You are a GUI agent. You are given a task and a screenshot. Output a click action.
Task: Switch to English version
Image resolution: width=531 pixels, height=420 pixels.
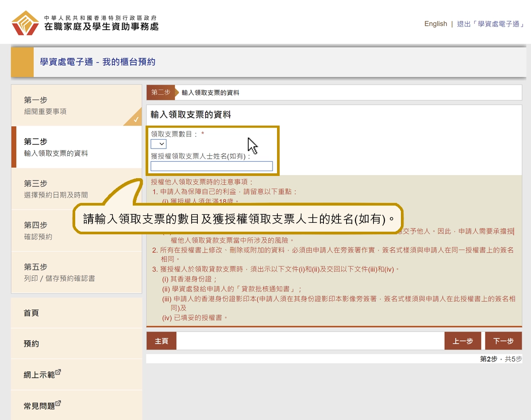(436, 24)
